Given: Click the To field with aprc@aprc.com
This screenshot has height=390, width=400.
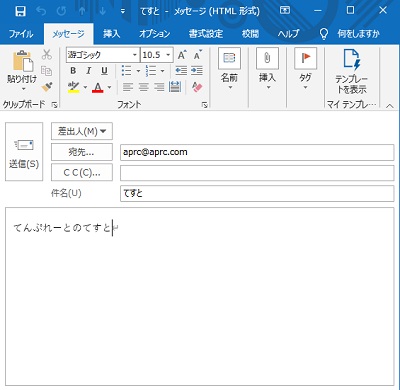Looking at the screenshot, I should click(x=257, y=152).
